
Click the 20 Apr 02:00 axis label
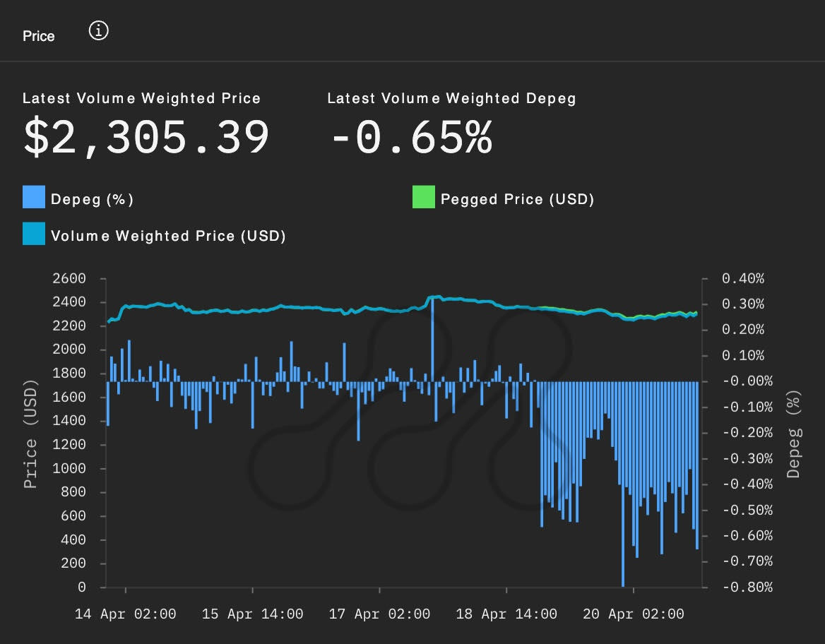(x=634, y=614)
